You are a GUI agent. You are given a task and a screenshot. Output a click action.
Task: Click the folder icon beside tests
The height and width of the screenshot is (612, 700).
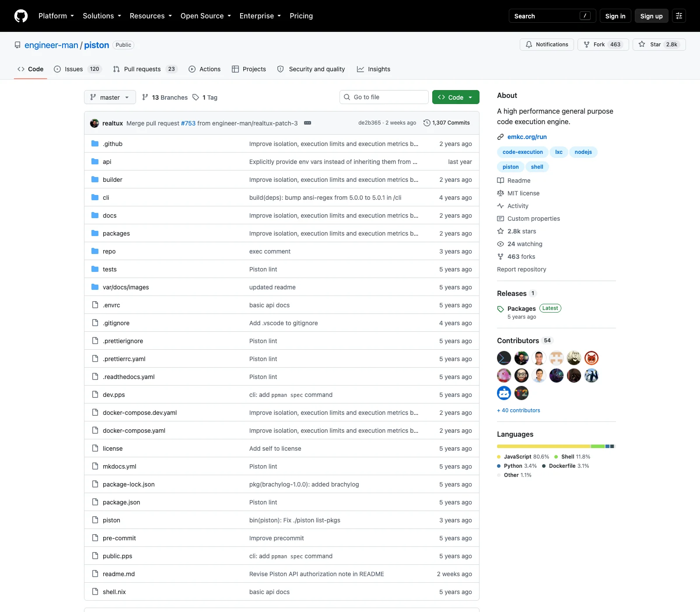(x=95, y=269)
